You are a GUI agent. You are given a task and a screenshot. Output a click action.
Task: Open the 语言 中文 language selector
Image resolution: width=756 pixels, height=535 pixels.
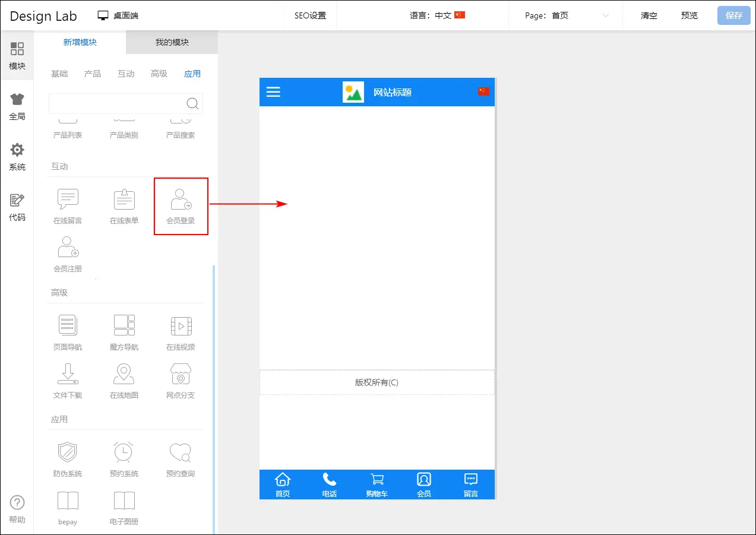click(x=437, y=15)
